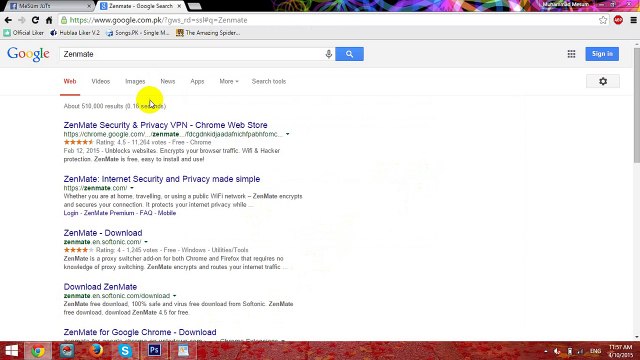Open search settings gear
640x360 pixels.
coord(603,81)
